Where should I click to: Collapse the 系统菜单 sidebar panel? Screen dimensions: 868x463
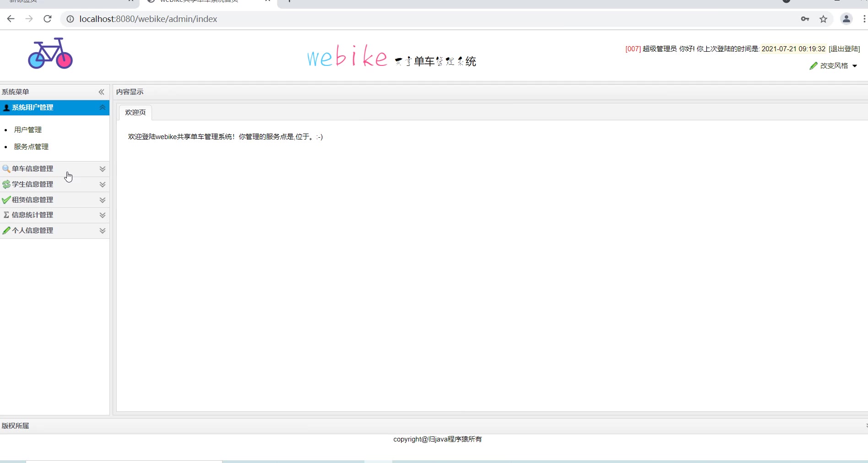tap(102, 92)
